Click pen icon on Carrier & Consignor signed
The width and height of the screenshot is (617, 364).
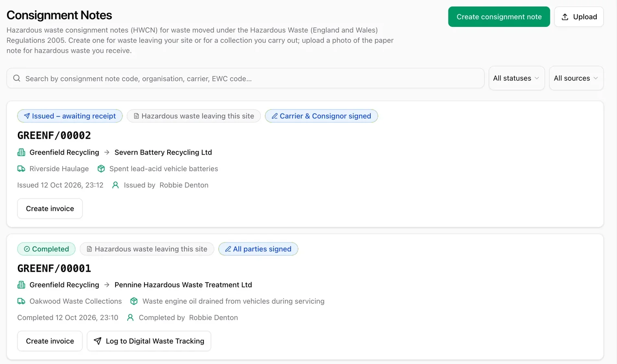(x=275, y=116)
